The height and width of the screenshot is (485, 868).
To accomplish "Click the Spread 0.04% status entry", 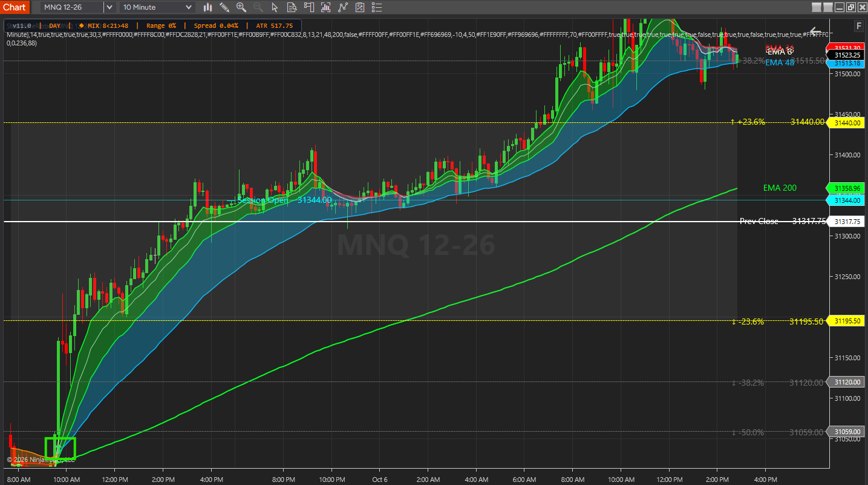I will click(x=216, y=25).
